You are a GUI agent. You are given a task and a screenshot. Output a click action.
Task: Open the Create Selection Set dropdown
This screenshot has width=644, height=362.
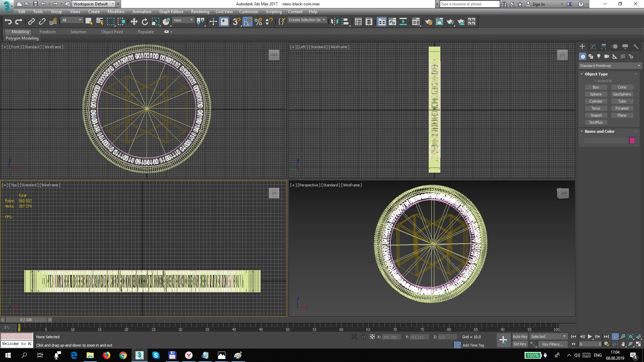pos(307,20)
